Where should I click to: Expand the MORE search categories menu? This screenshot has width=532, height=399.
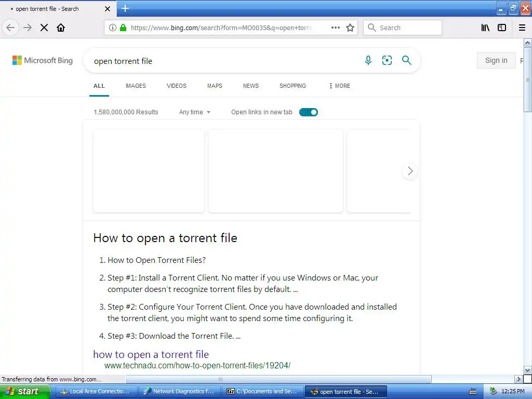pos(340,86)
